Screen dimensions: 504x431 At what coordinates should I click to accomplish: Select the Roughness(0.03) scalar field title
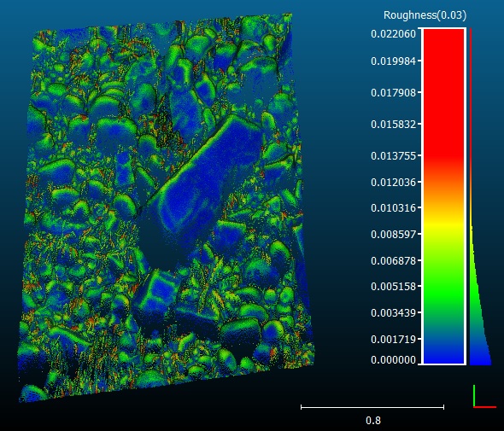425,15
